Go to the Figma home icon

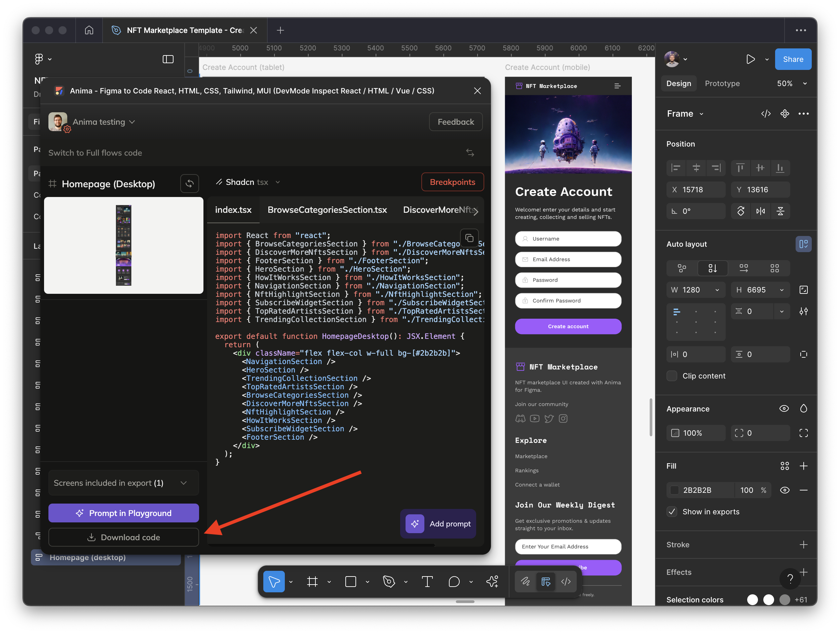coord(89,30)
